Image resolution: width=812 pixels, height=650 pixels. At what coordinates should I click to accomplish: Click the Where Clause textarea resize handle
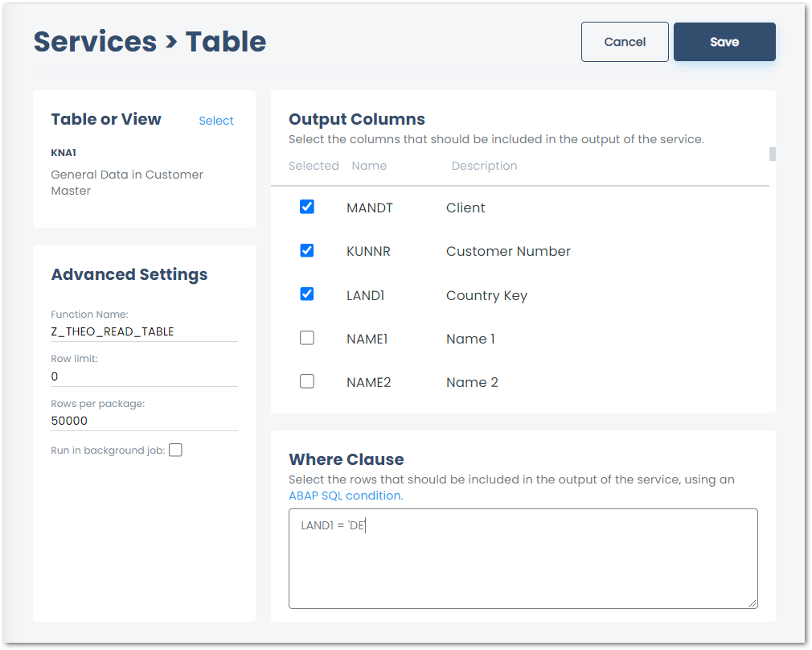(x=753, y=603)
